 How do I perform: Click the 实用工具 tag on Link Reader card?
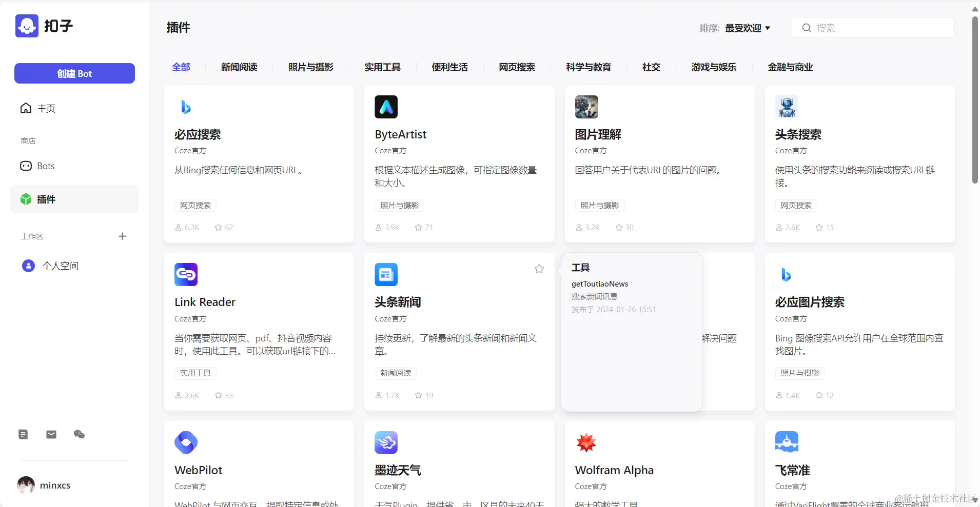(195, 373)
